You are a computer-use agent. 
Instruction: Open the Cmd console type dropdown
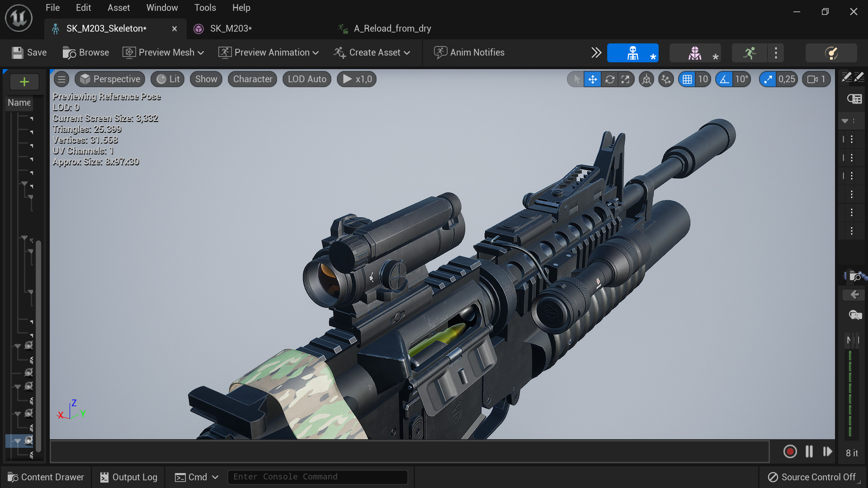[x=197, y=477]
